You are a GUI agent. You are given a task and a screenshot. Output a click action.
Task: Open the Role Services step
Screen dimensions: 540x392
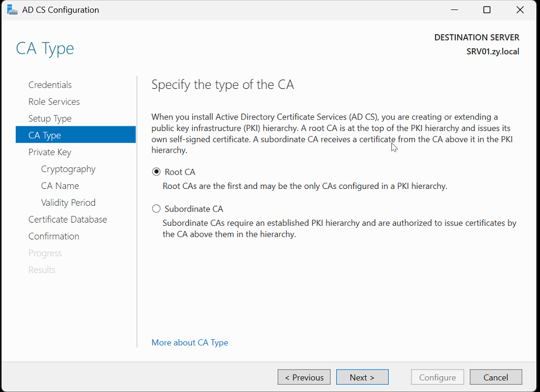click(x=54, y=102)
